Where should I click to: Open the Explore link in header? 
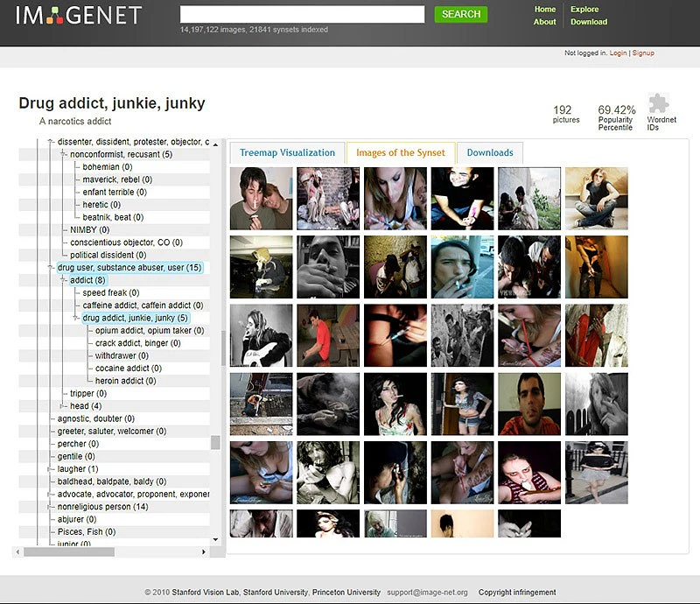(584, 10)
